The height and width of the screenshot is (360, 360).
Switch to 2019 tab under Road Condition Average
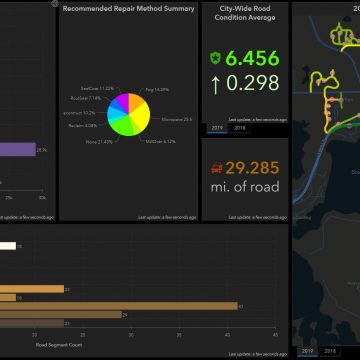(217, 128)
